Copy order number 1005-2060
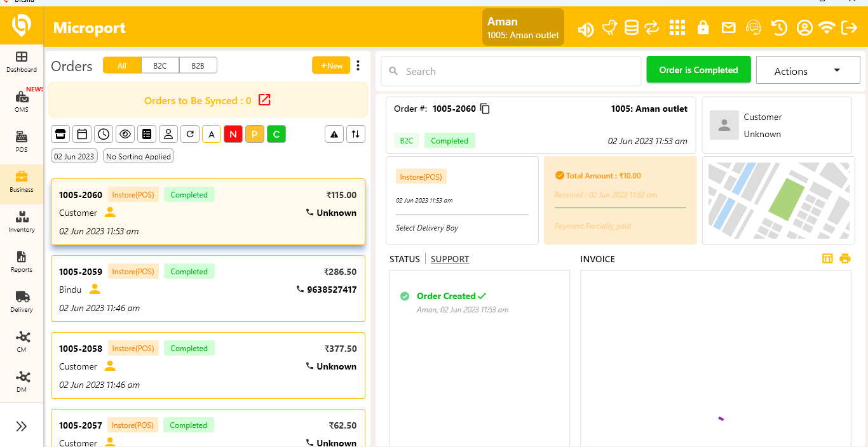Screen dimensions: 868x447 [485, 109]
